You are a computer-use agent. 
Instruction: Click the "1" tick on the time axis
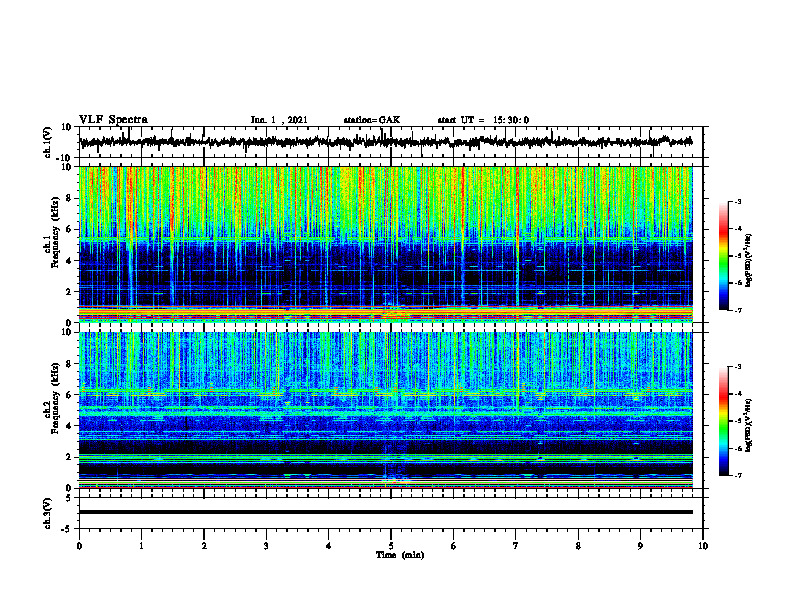pyautogui.click(x=141, y=546)
